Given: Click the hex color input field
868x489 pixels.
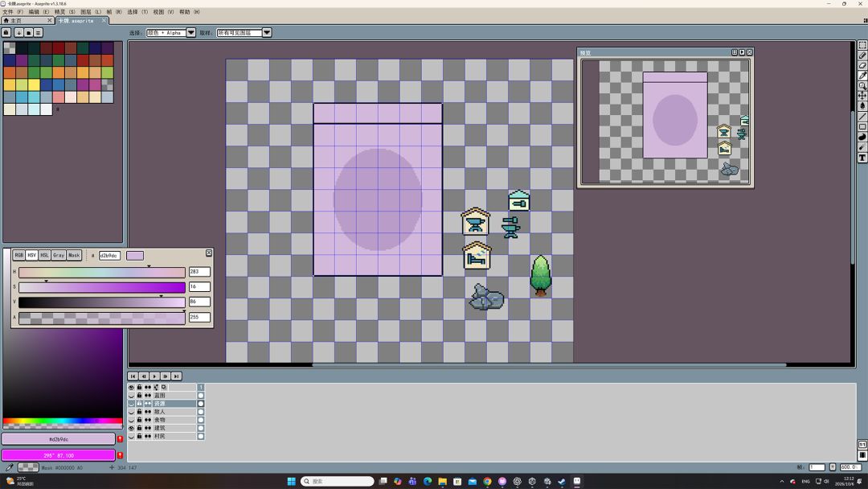Looking at the screenshot, I should [x=109, y=255].
